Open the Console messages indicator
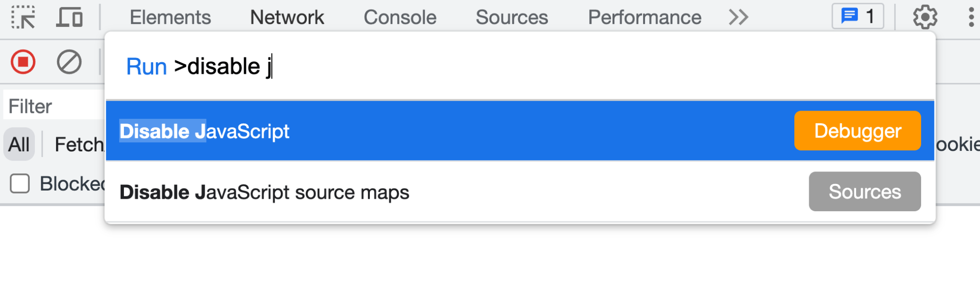This screenshot has width=980, height=284. [x=857, y=16]
